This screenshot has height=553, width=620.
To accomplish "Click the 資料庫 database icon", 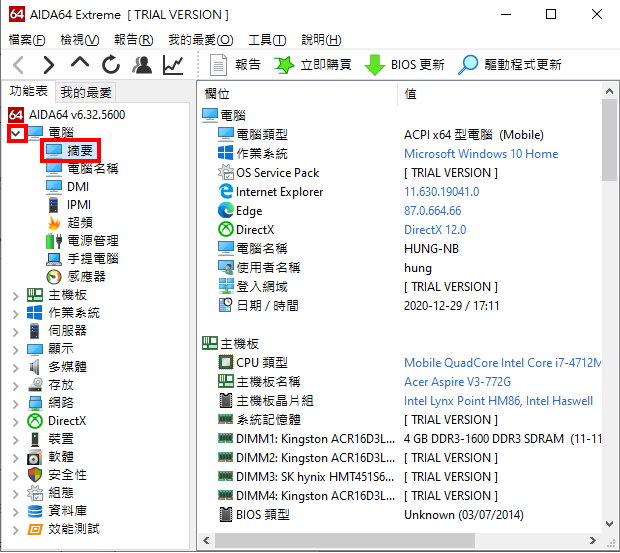I will [x=35, y=511].
